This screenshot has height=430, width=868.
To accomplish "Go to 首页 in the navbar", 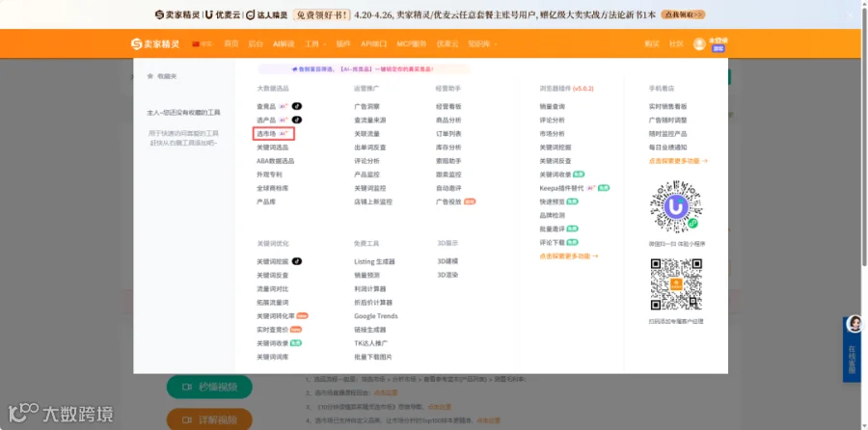I will pos(231,43).
